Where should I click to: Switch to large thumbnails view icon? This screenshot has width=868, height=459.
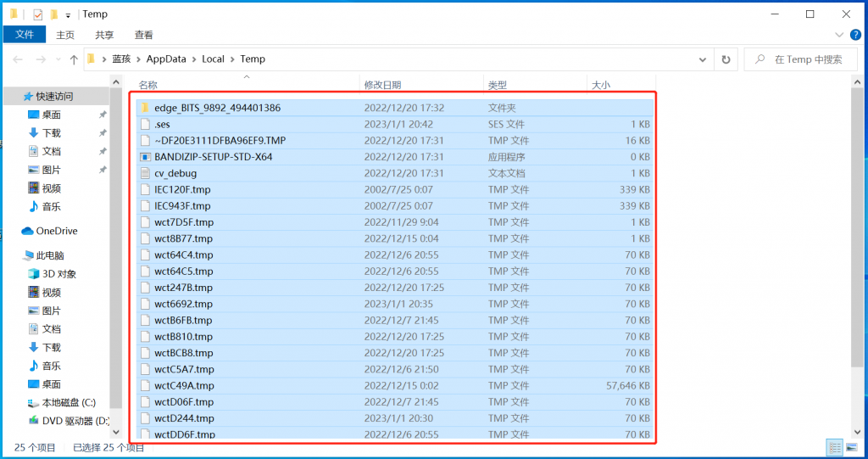click(851, 447)
